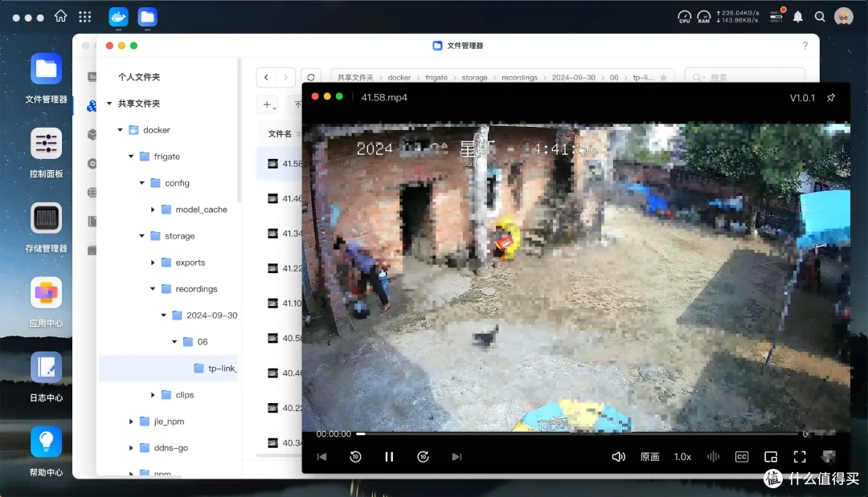Viewport: 868px width, 497px height.
Task: Open the home icon in the top bar
Action: 61,17
